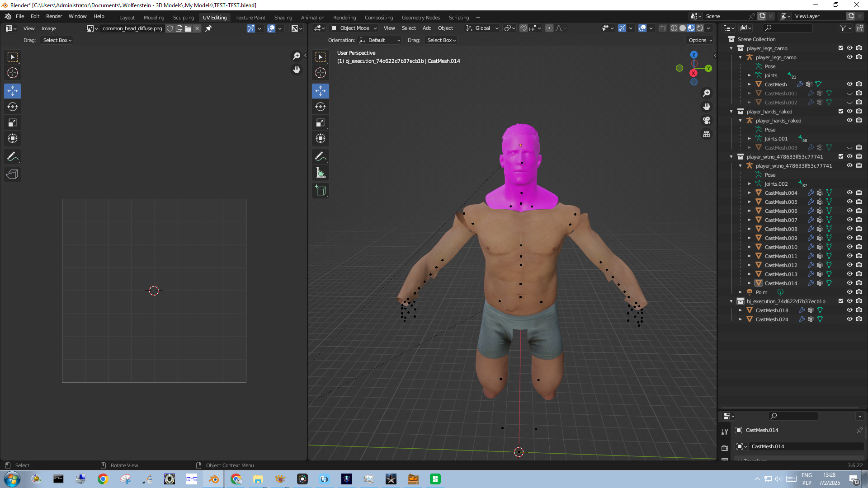
Task: Exclude bj_execution_74d622d7b37ecb1b collection checkbox
Action: click(841, 301)
